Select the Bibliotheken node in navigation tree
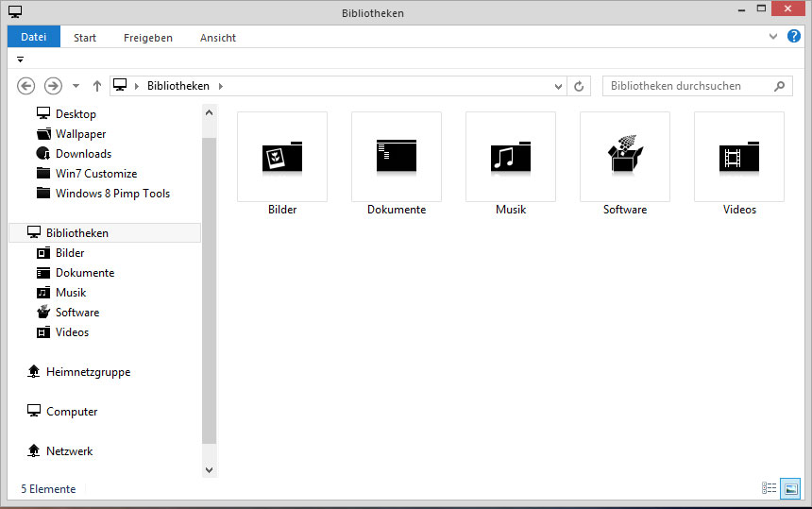Screen dimensions: 812x509 click(105, 233)
